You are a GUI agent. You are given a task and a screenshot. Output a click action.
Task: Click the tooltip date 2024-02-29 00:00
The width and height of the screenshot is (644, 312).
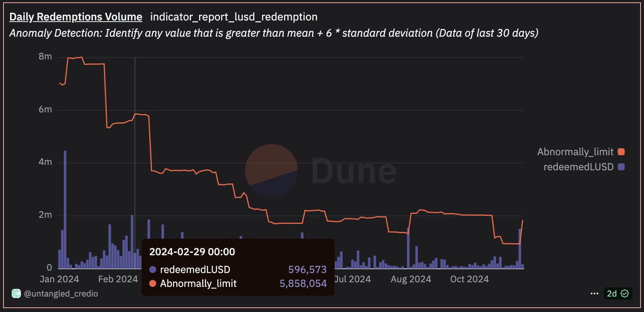[192, 252]
